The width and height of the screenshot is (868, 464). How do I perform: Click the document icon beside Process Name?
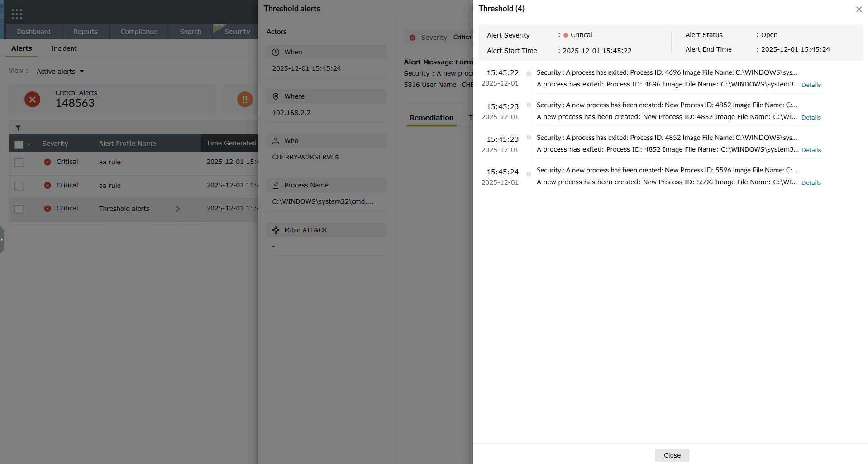click(x=276, y=185)
